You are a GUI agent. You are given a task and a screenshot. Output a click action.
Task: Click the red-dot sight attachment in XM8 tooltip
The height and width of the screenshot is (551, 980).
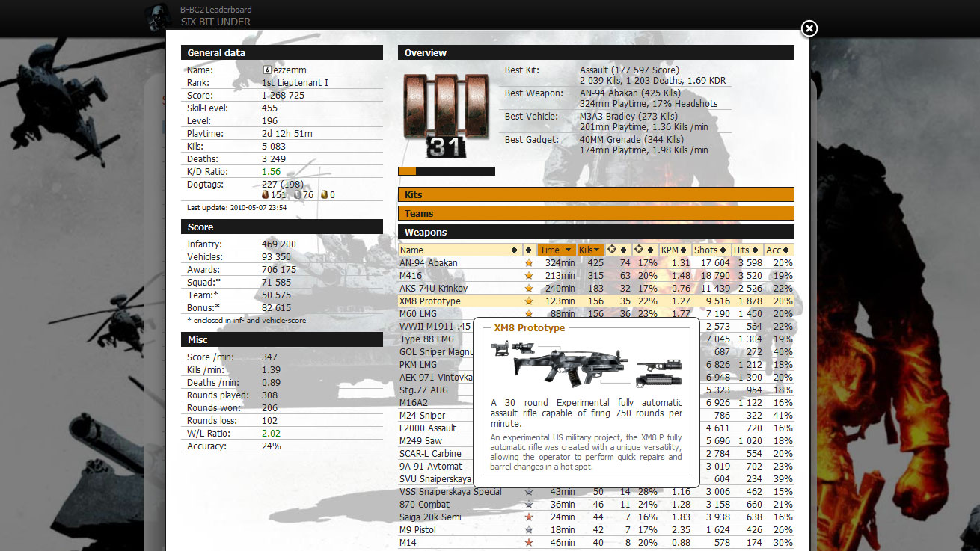(499, 348)
